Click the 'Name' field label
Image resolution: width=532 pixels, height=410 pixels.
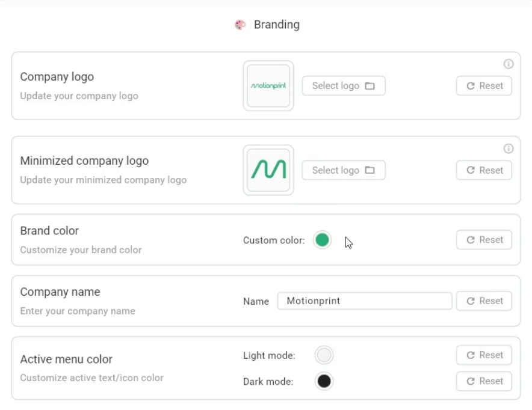(256, 301)
